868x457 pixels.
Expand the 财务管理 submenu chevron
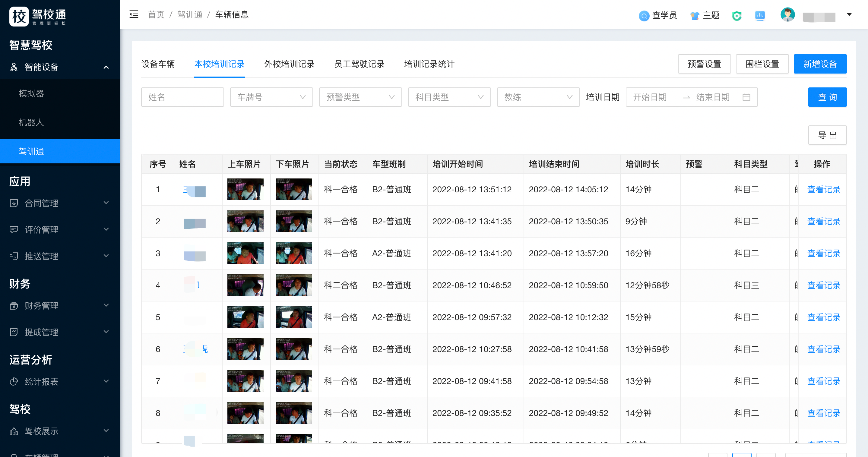click(x=106, y=305)
